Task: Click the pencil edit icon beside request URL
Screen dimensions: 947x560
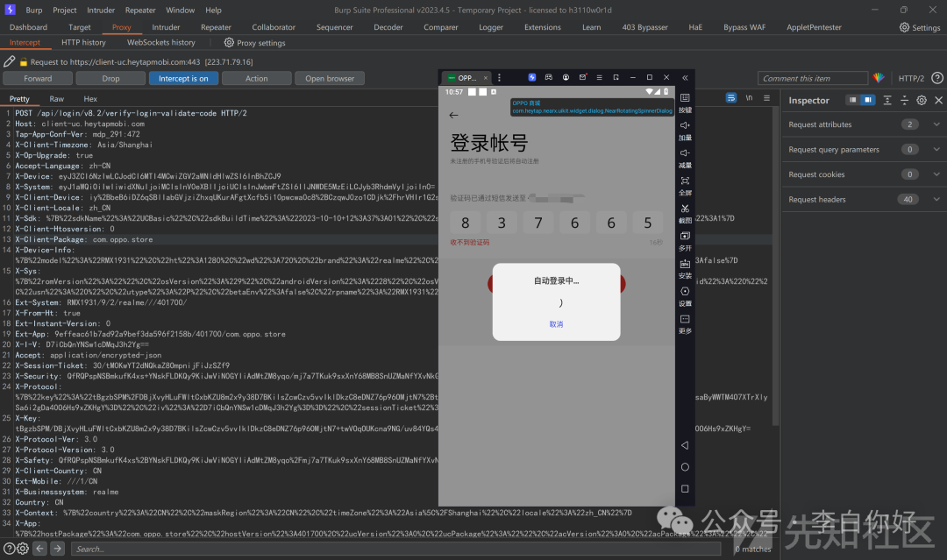Action: pyautogui.click(x=9, y=61)
